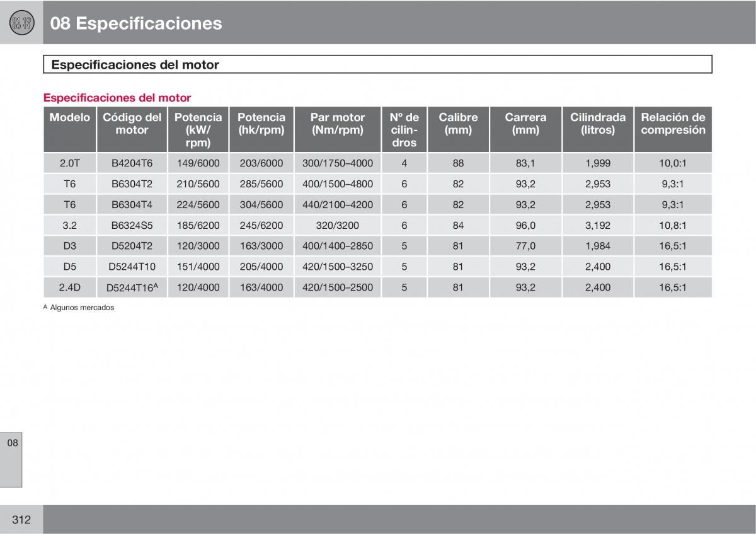
Task: Click the power value '120/3000'
Action: (198, 246)
